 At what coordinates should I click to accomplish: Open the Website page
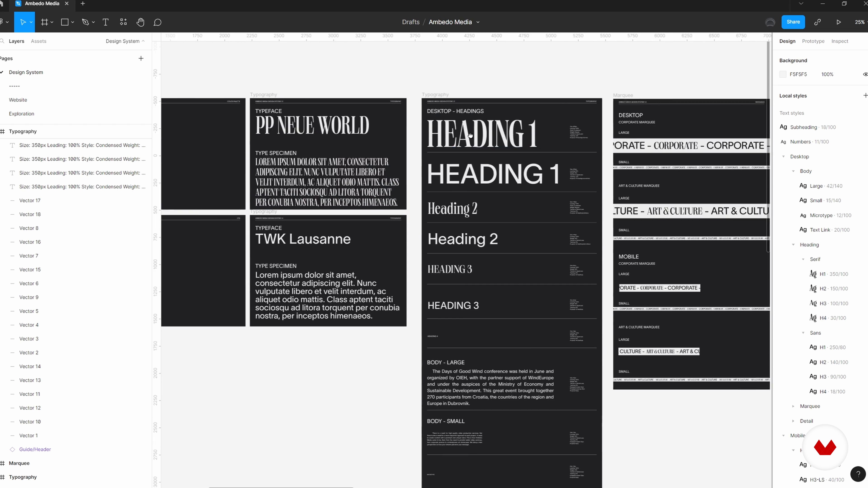(18, 100)
